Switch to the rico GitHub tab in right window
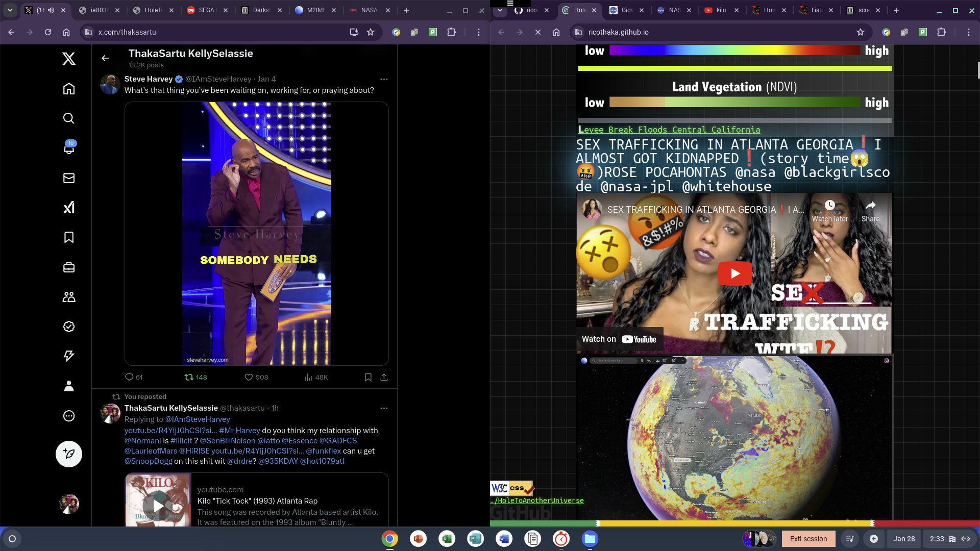The image size is (980, 551). 531,10
